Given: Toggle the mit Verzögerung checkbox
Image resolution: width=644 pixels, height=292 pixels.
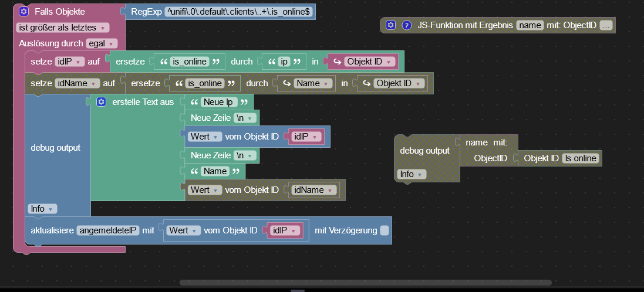Looking at the screenshot, I should pos(384,230).
